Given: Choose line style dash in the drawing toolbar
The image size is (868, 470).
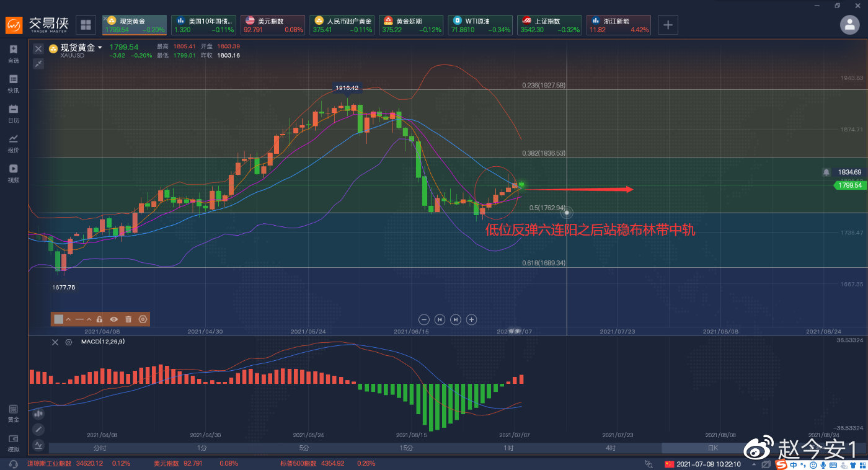Looking at the screenshot, I should coord(79,319).
